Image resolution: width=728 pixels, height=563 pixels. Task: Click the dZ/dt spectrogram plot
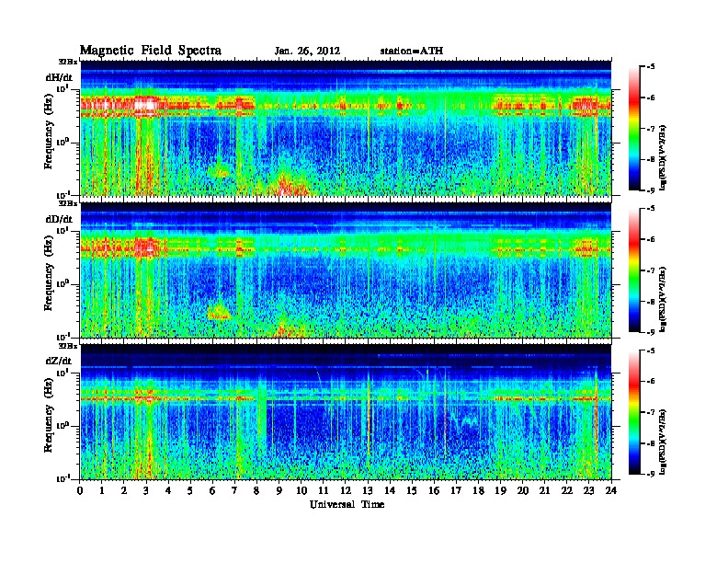click(x=346, y=411)
